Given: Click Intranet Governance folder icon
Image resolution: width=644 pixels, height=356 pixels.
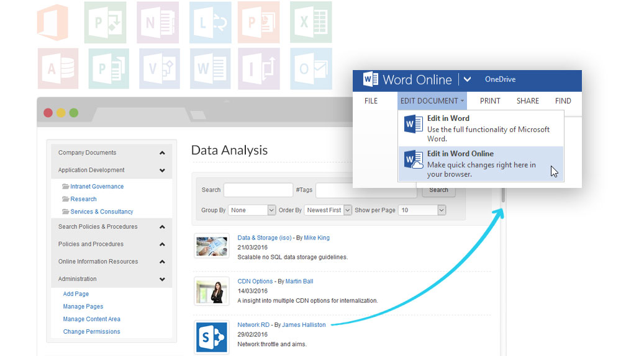Looking at the screenshot, I should [65, 186].
